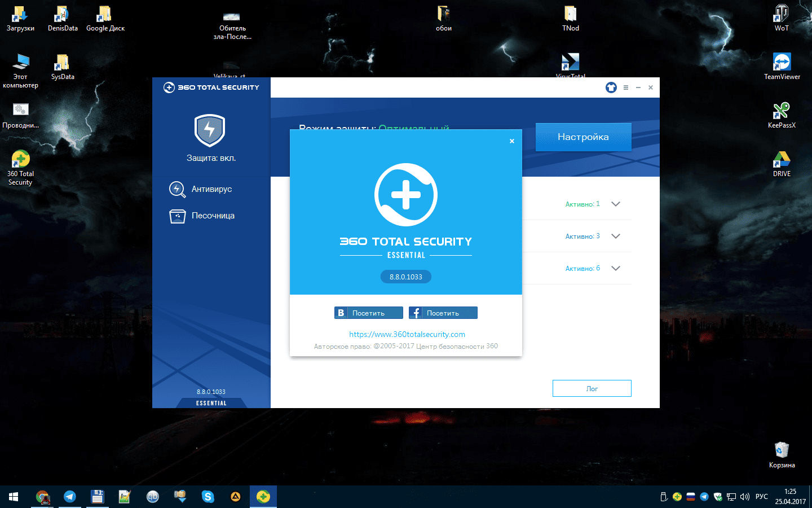The width and height of the screenshot is (812, 508).
Task: Open Skype from the taskbar
Action: [208, 497]
